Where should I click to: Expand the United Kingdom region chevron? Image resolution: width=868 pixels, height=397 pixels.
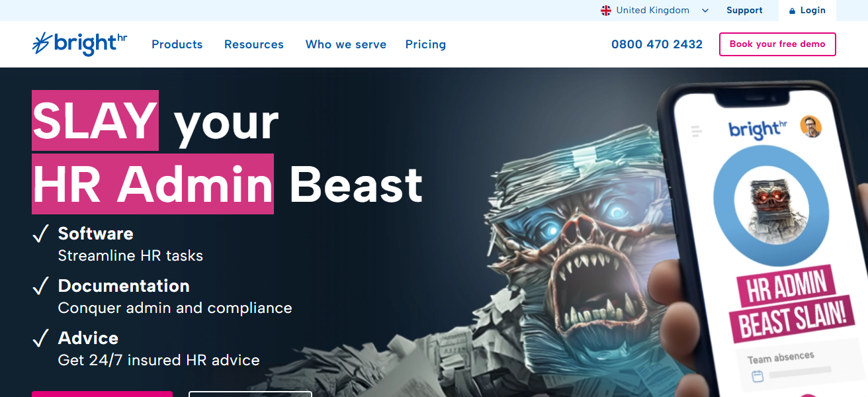(x=705, y=11)
